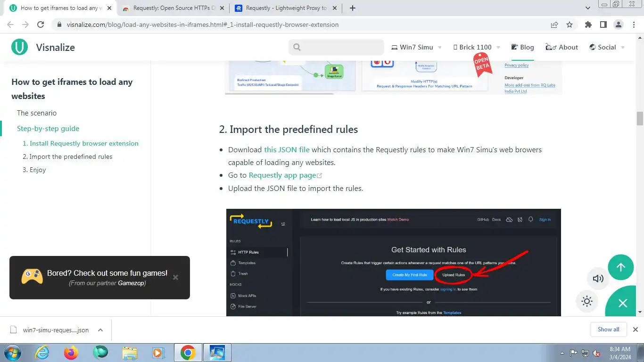This screenshot has width=644, height=362.
Task: Open the Requestly app page link
Action: coord(282,175)
